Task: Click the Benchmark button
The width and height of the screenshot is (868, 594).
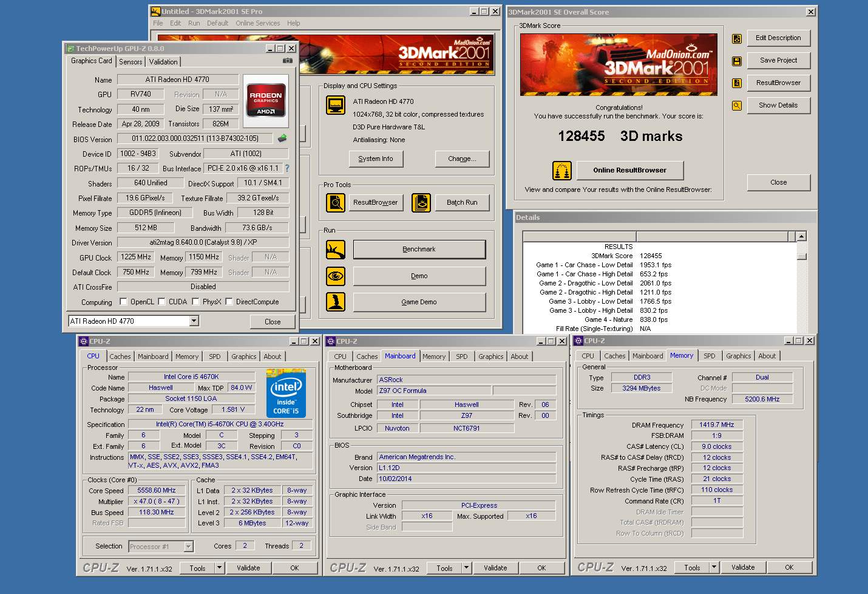Action: (x=419, y=250)
